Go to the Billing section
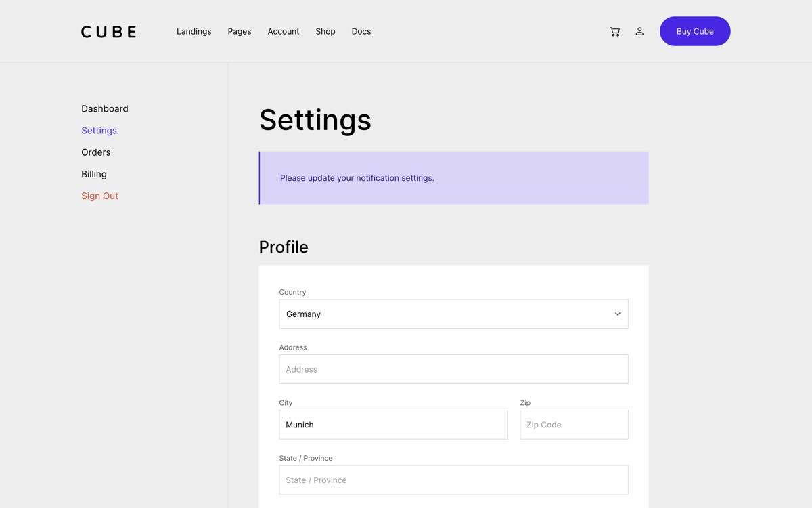Viewport: 812px width, 508px height. (93, 174)
